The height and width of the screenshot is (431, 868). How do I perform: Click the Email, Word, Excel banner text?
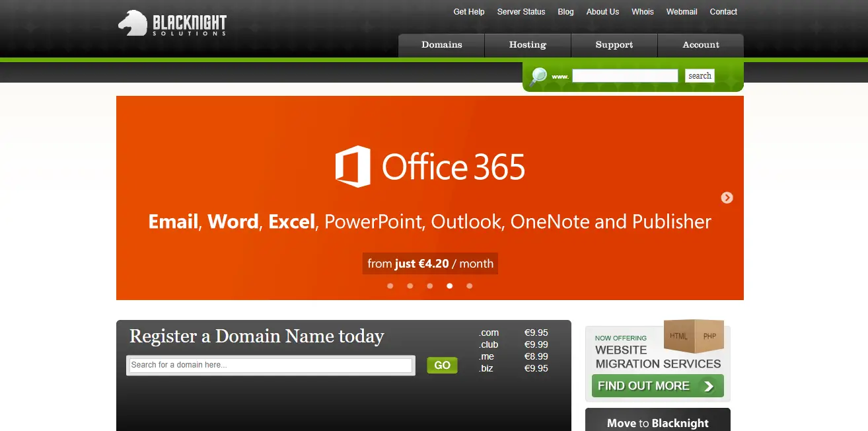pos(430,221)
